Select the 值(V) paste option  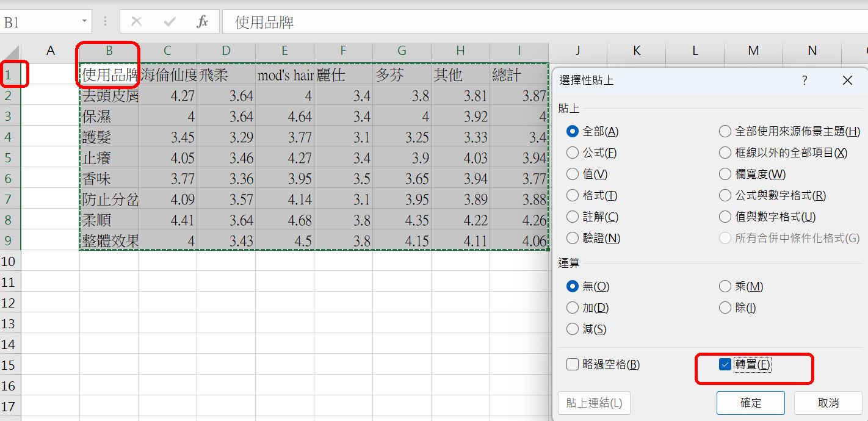pyautogui.click(x=573, y=174)
